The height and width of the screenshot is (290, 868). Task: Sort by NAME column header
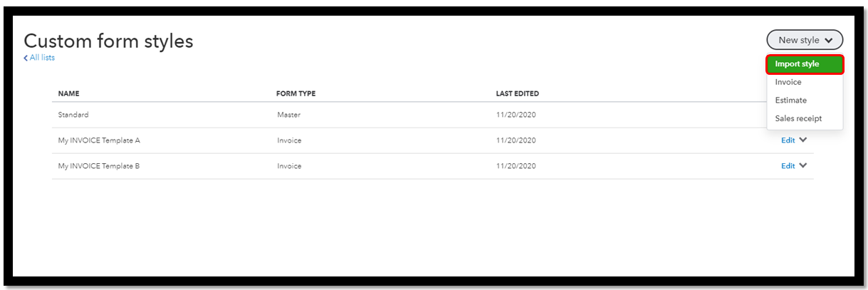pyautogui.click(x=68, y=93)
